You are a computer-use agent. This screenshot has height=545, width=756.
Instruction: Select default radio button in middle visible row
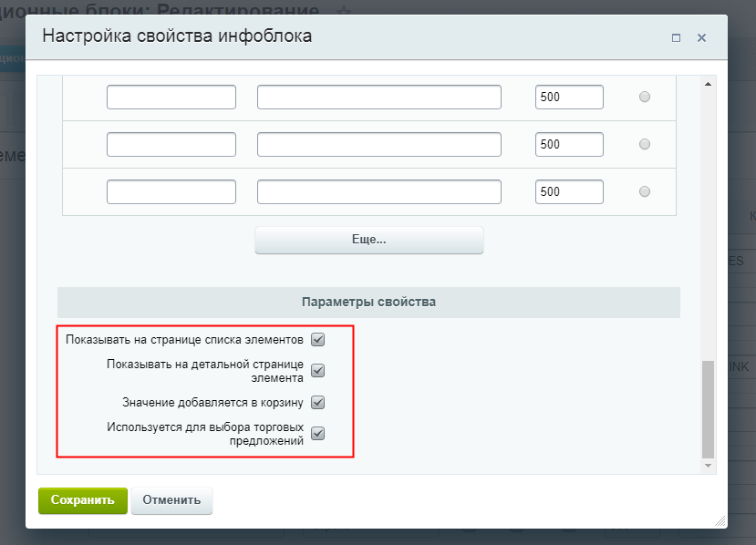click(645, 145)
